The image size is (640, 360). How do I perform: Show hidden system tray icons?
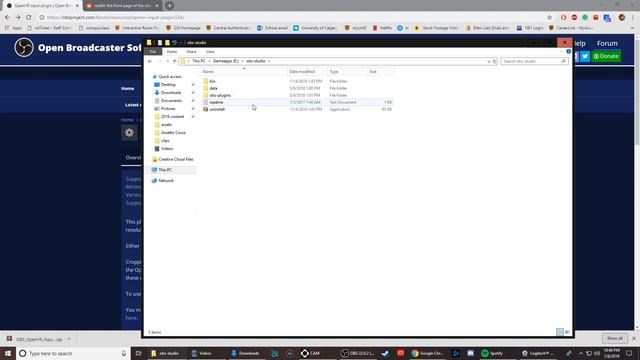pos(581,353)
